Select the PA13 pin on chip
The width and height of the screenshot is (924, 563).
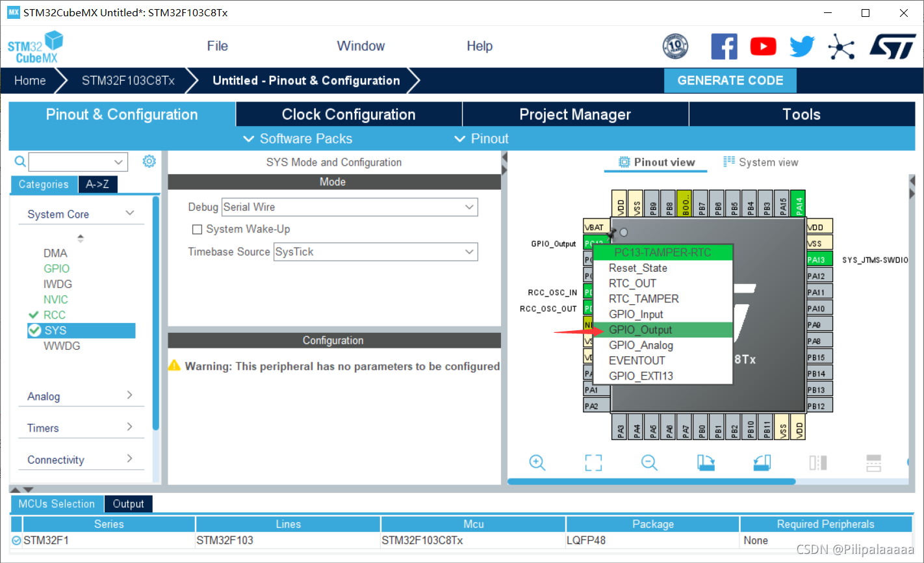[x=819, y=259]
